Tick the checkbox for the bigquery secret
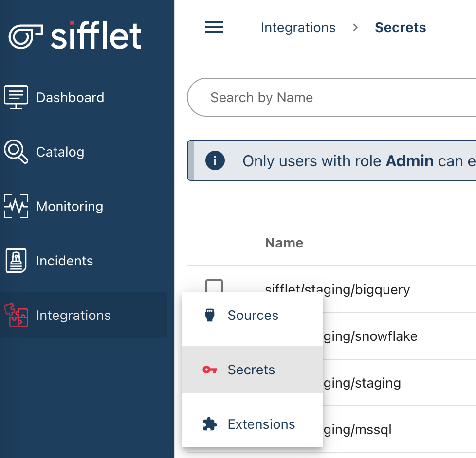The width and height of the screenshot is (476, 458). coord(214,286)
